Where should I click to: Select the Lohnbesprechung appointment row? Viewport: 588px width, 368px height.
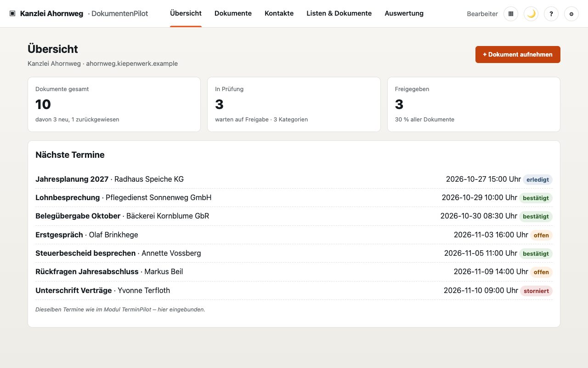(x=294, y=198)
